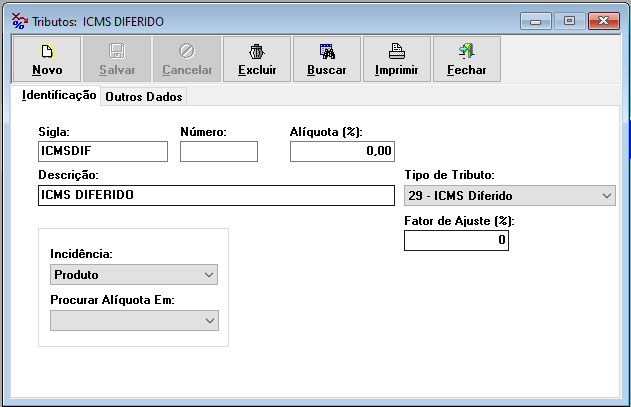
Task: Maximize the Tributos window
Action: pos(569,21)
